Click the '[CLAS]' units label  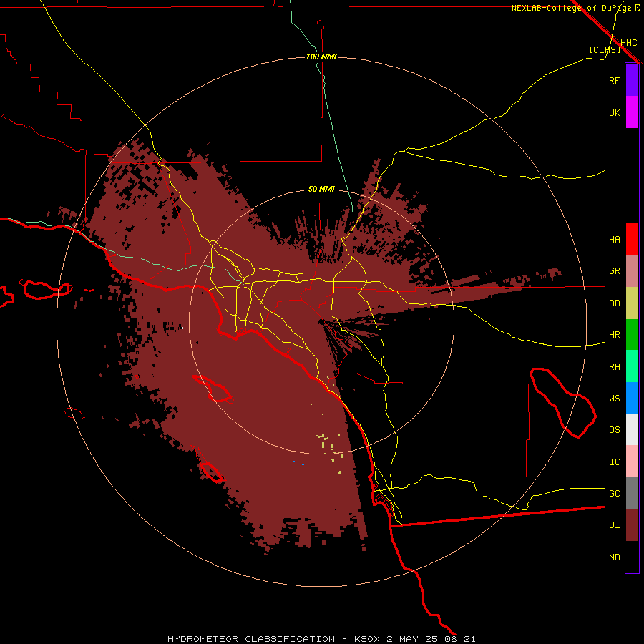[x=605, y=49]
